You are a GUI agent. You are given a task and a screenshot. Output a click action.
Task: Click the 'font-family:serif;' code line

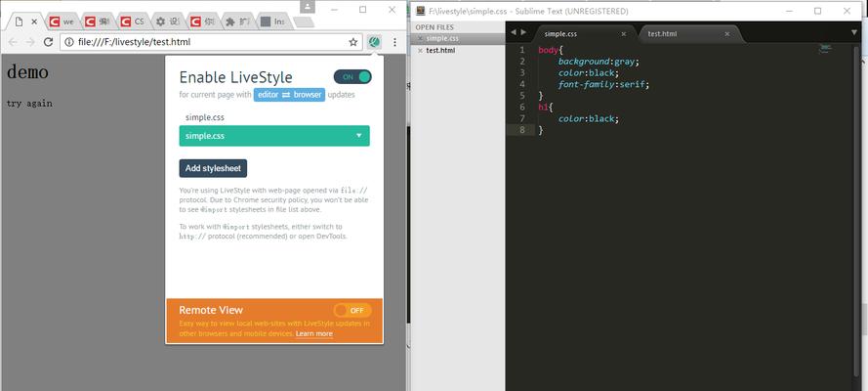point(603,85)
